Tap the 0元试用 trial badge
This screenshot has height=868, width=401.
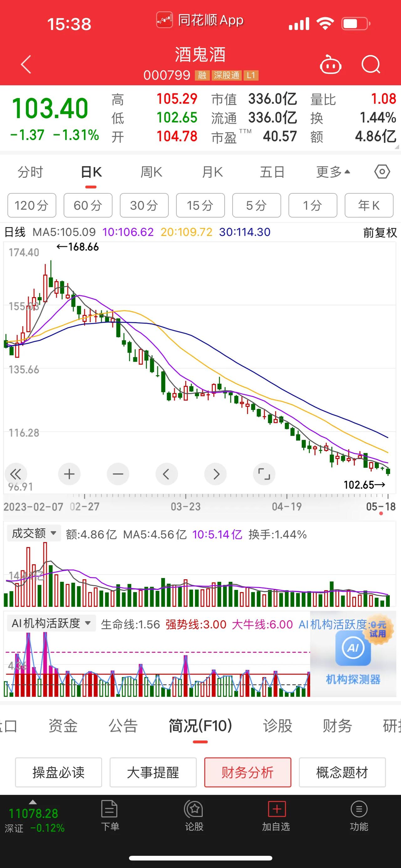tap(378, 629)
